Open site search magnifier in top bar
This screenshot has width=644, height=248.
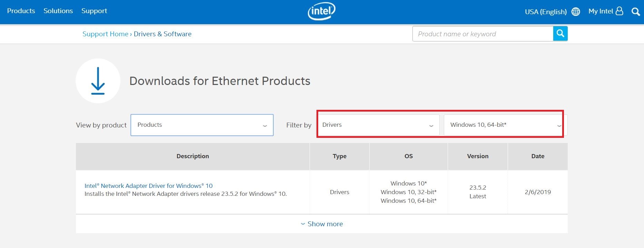point(636,12)
